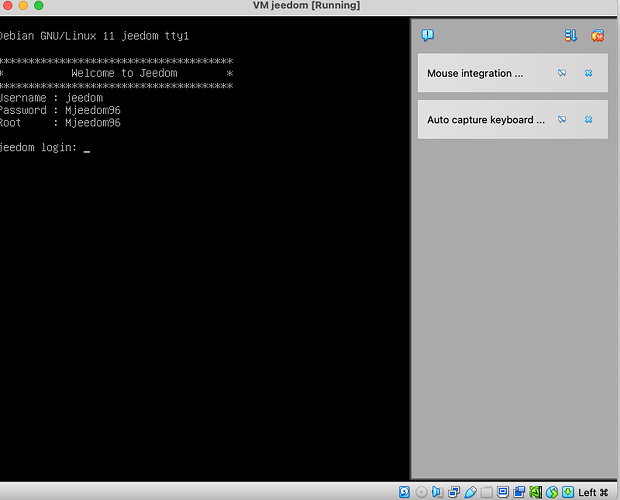The image size is (620, 500).
Task: Click the 'Username : jeedom' line
Action: coord(51,98)
